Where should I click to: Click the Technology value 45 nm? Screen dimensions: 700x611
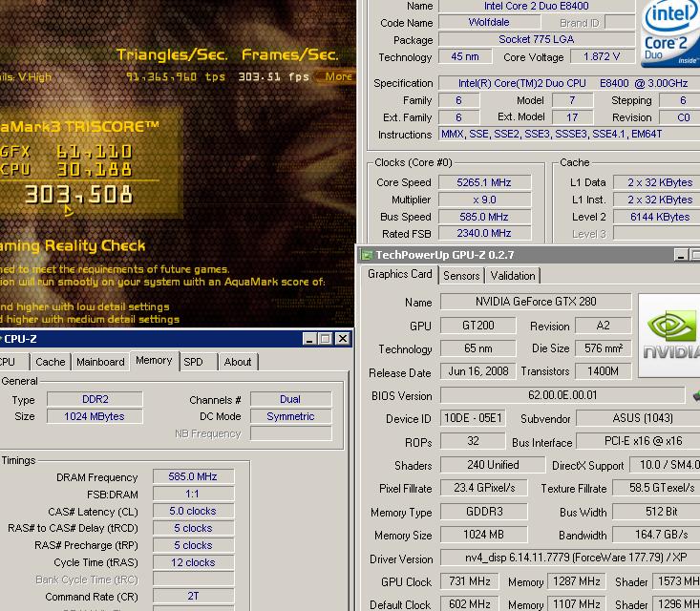pos(465,56)
